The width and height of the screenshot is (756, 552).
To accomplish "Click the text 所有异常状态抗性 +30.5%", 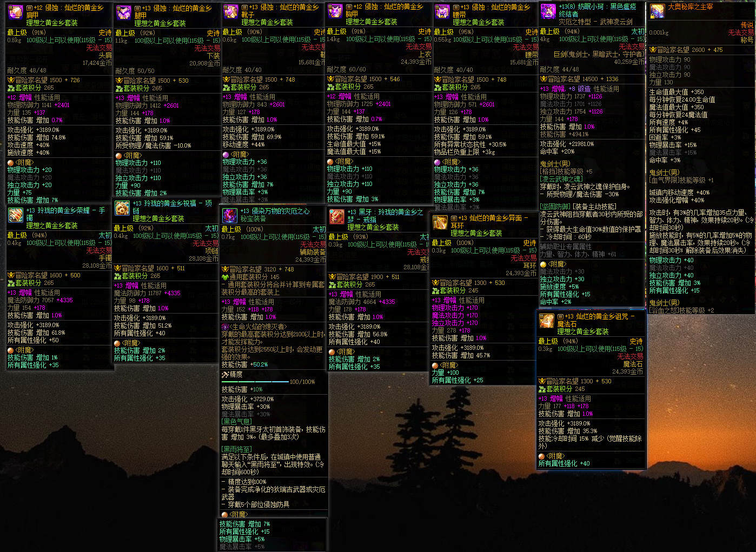I will click(x=470, y=144).
